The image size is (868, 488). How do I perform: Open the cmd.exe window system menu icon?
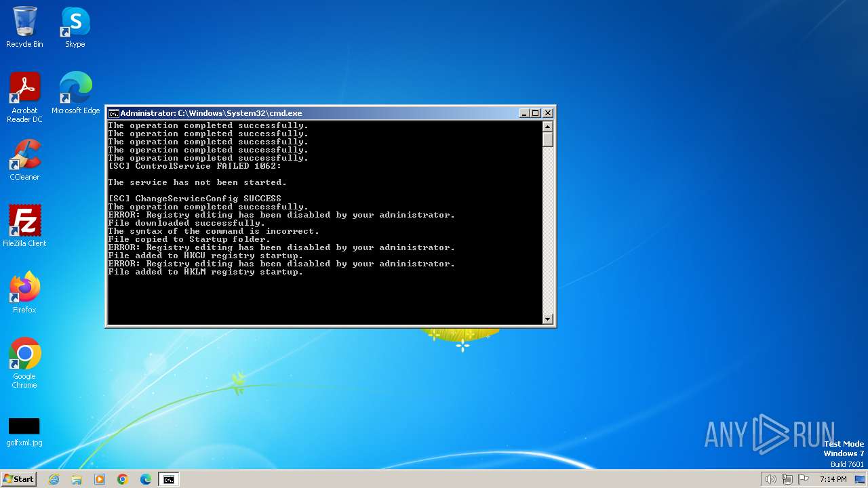(x=114, y=113)
